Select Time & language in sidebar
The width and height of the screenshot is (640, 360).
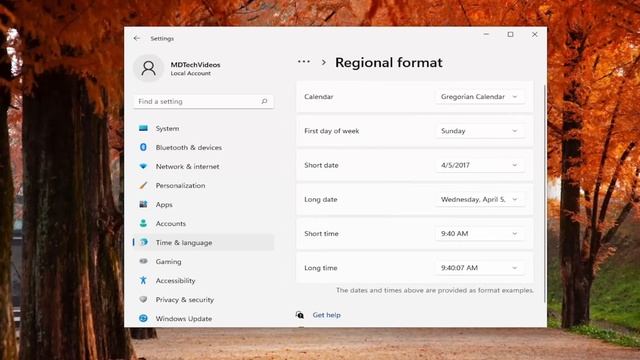[x=203, y=242]
